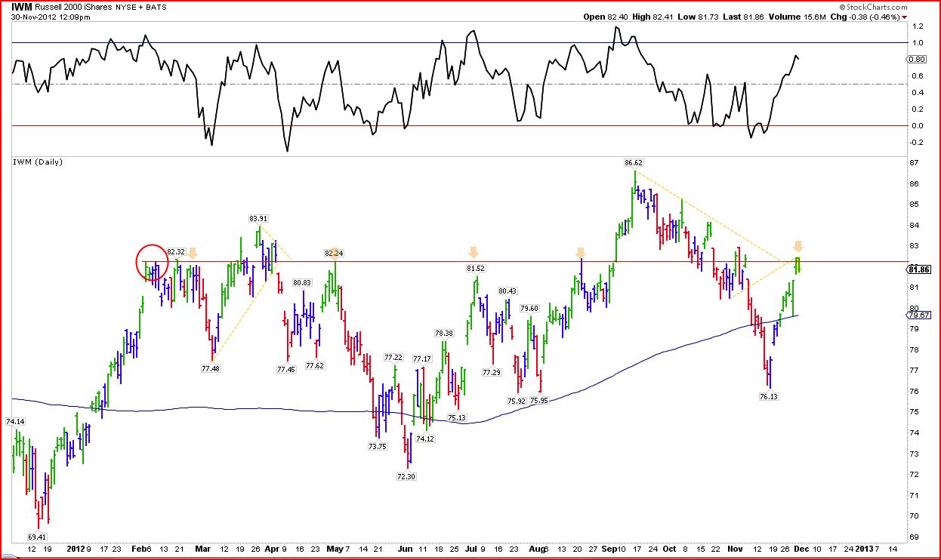Click the Open 82.40 value
Screen dimensions: 941x560
[x=605, y=16]
